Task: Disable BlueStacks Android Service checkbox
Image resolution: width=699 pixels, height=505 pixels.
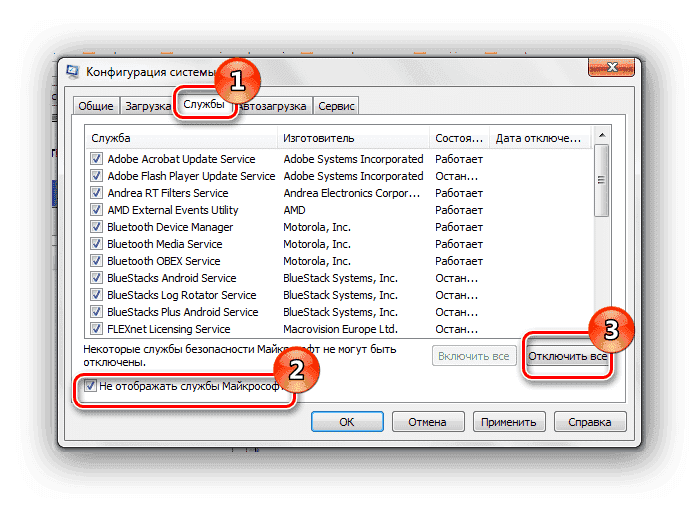Action: pyautogui.click(x=97, y=278)
